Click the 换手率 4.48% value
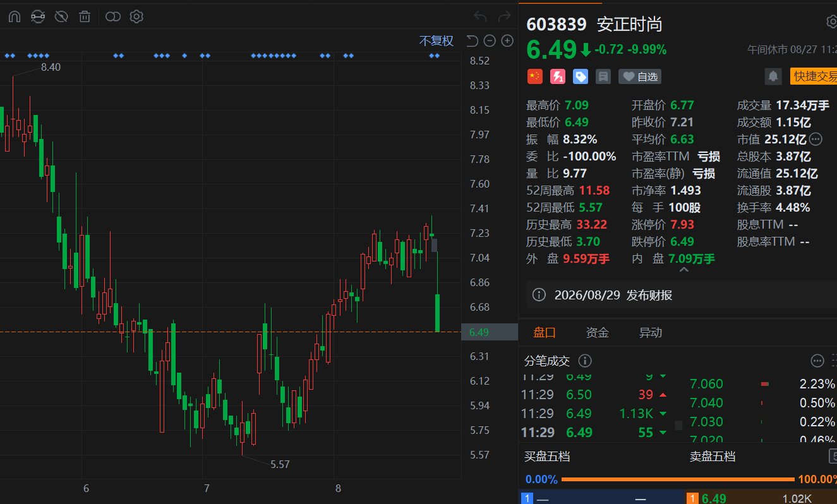Screen dimensions: 837x504 [794, 207]
